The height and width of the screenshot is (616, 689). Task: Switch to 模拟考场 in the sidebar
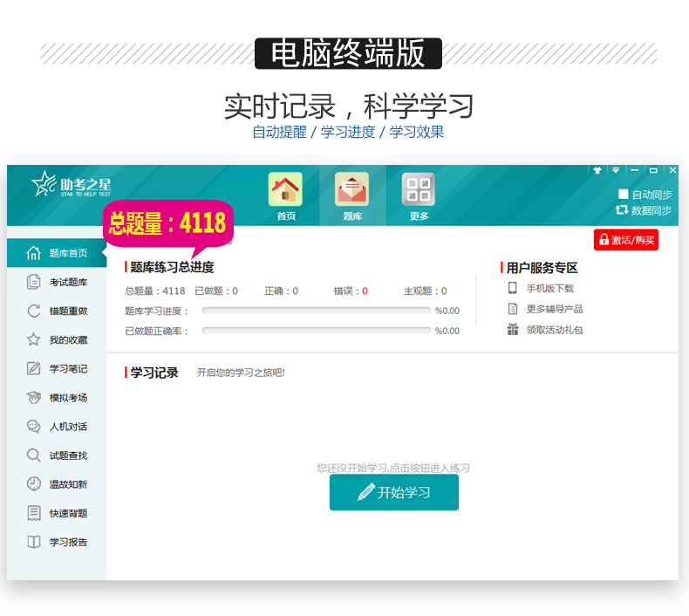[57, 398]
